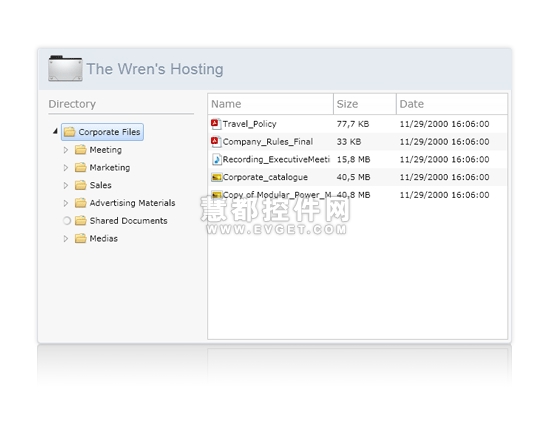Sort files by Size column header
Screen dimensions: 550x430
pos(365,104)
